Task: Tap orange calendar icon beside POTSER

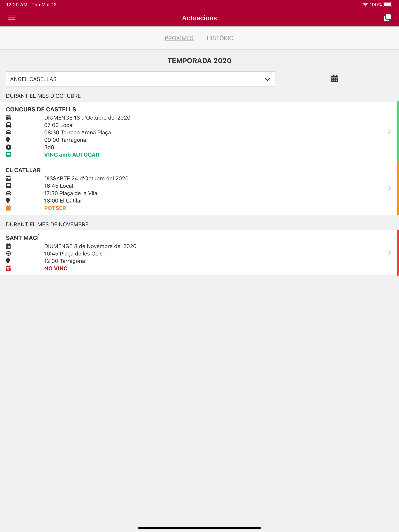Action: click(x=8, y=208)
